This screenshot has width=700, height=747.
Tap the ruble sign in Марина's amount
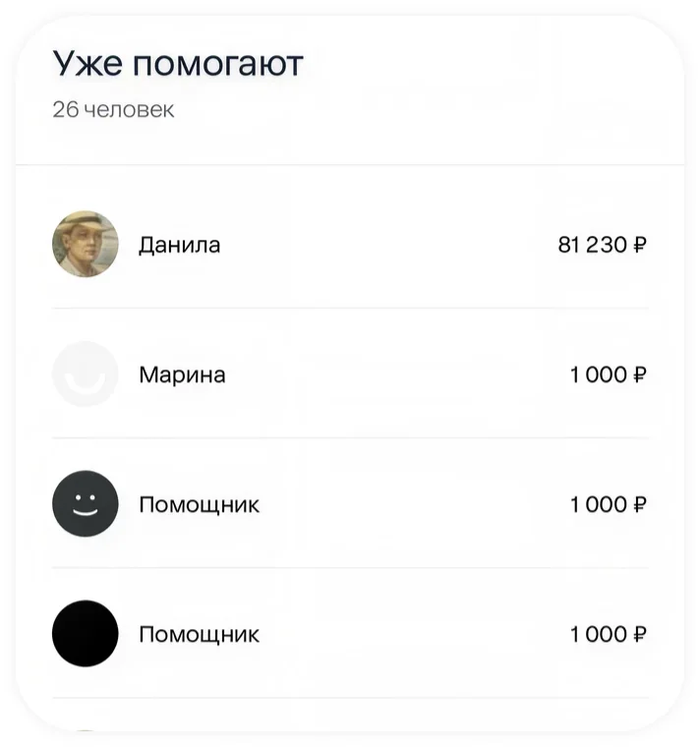click(640, 374)
